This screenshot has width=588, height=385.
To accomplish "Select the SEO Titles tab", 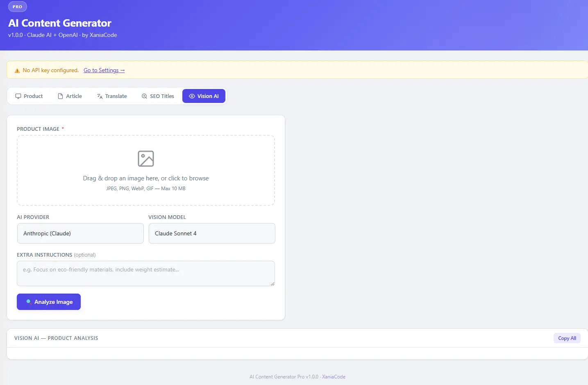I will pyautogui.click(x=158, y=96).
